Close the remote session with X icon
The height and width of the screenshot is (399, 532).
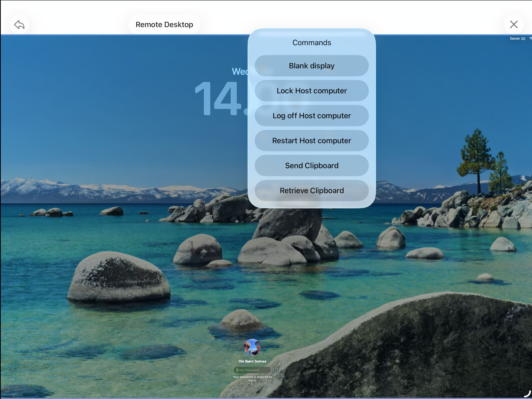point(514,24)
